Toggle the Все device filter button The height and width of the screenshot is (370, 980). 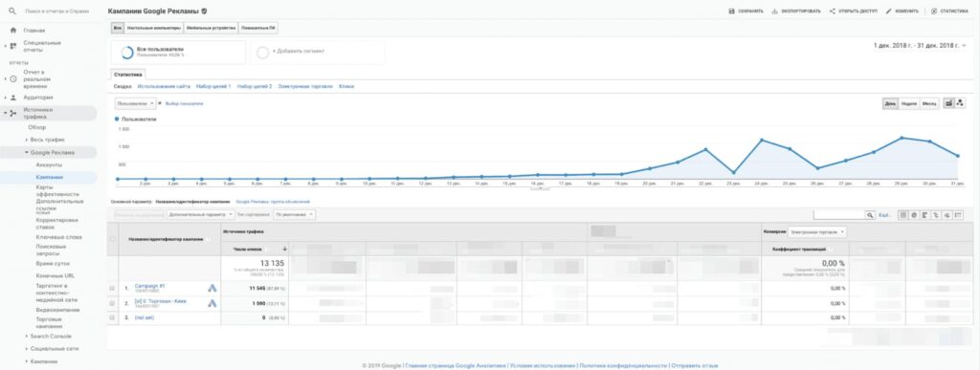[118, 28]
